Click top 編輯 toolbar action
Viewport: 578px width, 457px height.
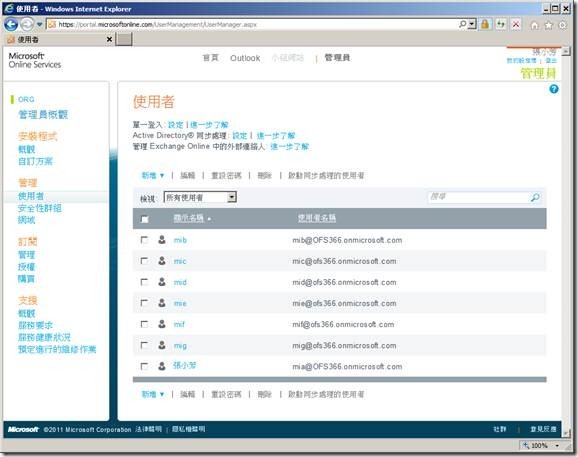pyautogui.click(x=188, y=175)
